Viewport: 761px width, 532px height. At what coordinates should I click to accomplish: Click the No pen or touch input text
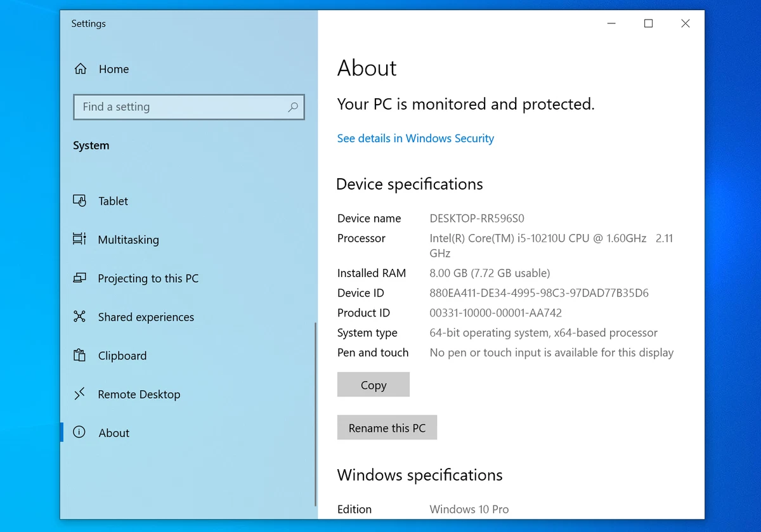(x=552, y=353)
